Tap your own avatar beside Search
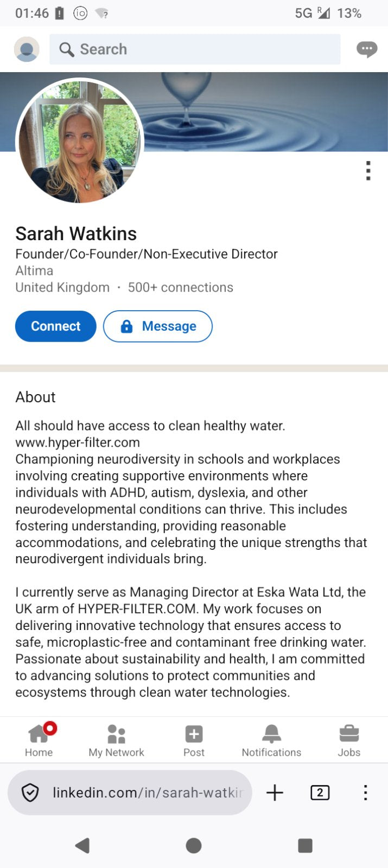This screenshot has height=868, width=388. (x=27, y=49)
